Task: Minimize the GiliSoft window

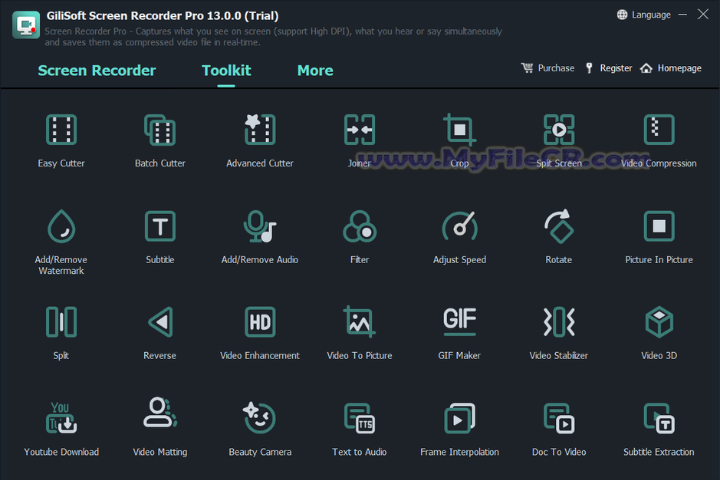Action: click(683, 15)
